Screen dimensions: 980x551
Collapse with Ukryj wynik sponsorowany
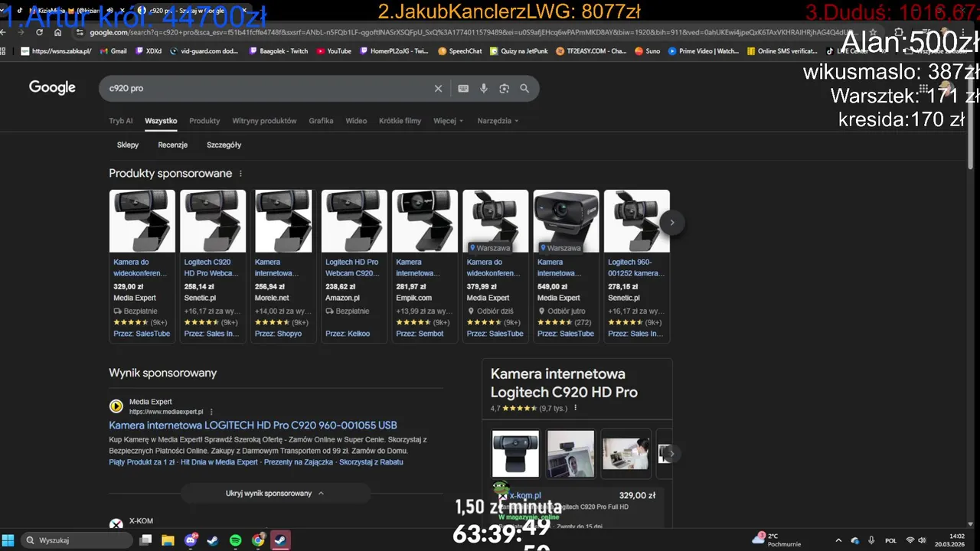point(275,494)
